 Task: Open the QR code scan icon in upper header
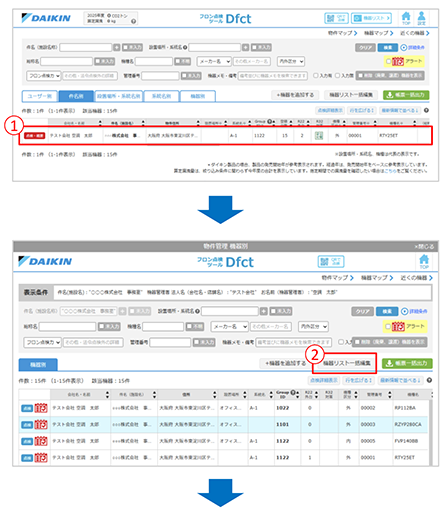point(336,18)
